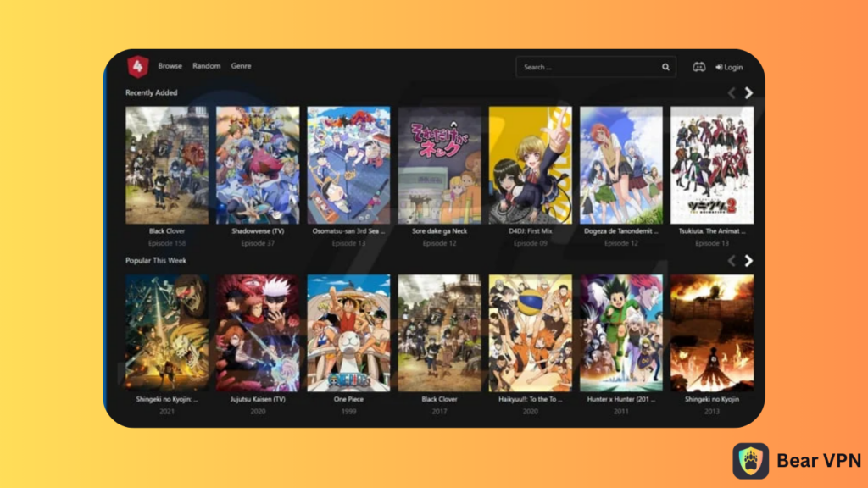Click 'Episode 158' under Black Clover
Screen dimensions: 868x488
pyautogui.click(x=167, y=243)
